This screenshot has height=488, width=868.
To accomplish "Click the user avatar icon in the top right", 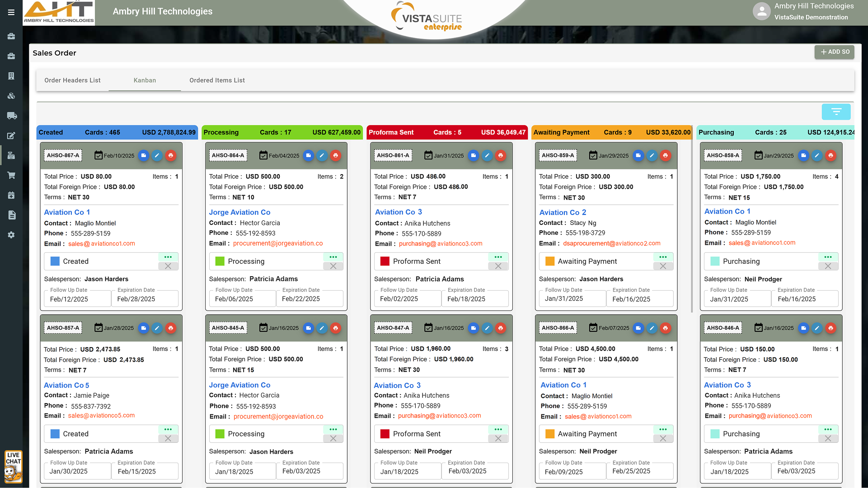I will click(x=761, y=11).
